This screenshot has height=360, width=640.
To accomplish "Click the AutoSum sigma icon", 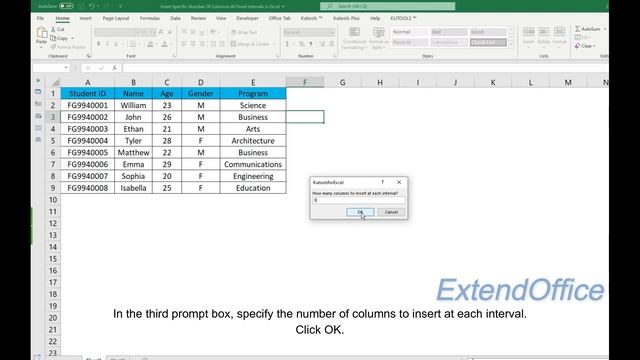I will point(578,29).
